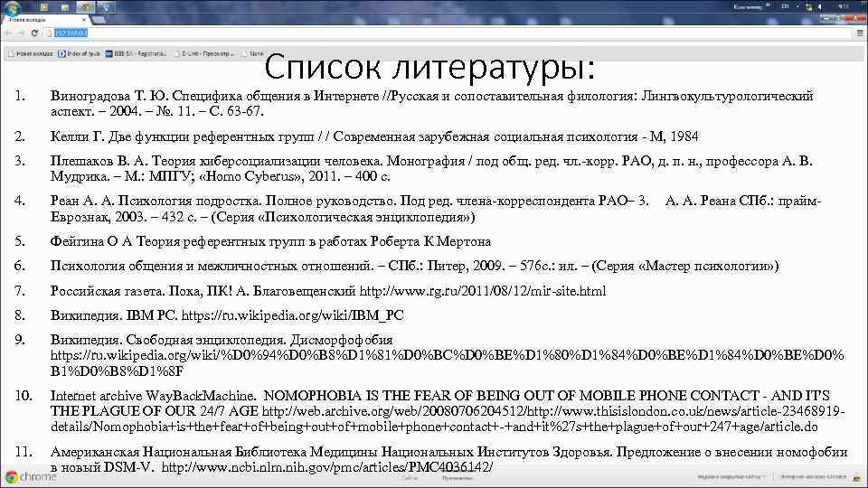The image size is (868, 488).
Task: Open the network icon in the system tray
Action: [808, 7]
